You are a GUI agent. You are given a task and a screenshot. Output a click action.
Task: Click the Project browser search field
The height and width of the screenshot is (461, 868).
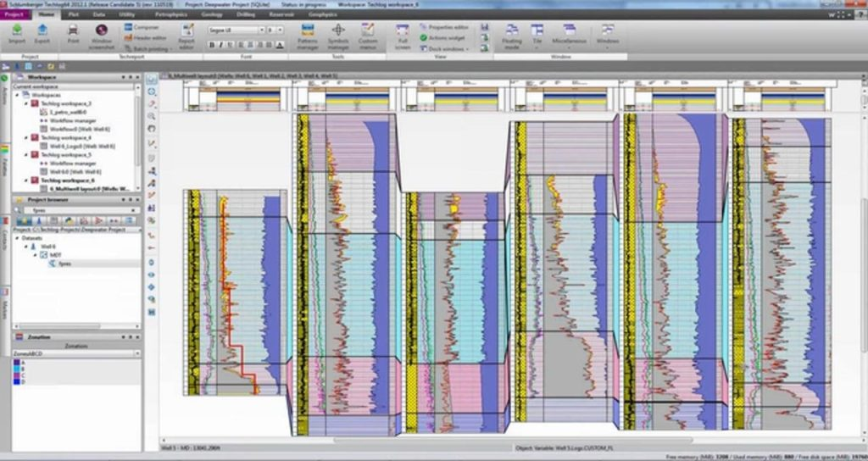coord(81,210)
